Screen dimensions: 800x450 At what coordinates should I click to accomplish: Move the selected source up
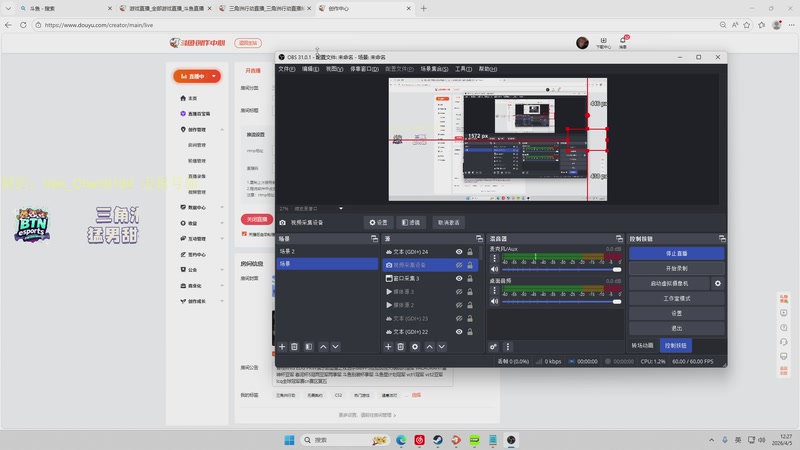(x=429, y=346)
